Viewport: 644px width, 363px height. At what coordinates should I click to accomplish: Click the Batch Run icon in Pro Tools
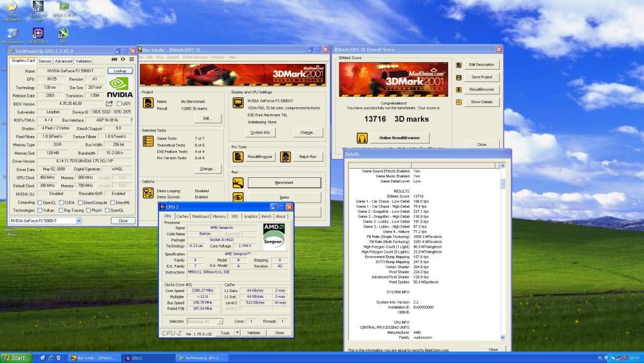pyautogui.click(x=285, y=157)
